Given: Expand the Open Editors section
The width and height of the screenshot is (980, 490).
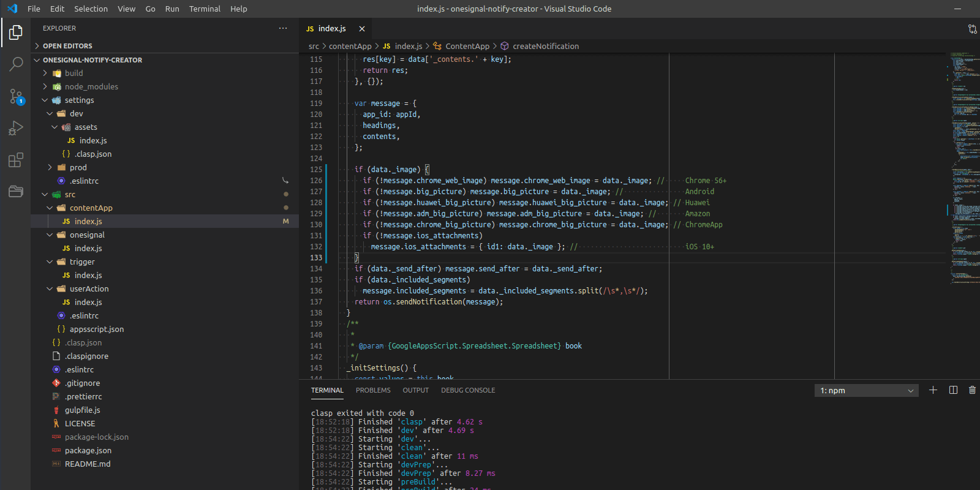Looking at the screenshot, I should point(67,46).
